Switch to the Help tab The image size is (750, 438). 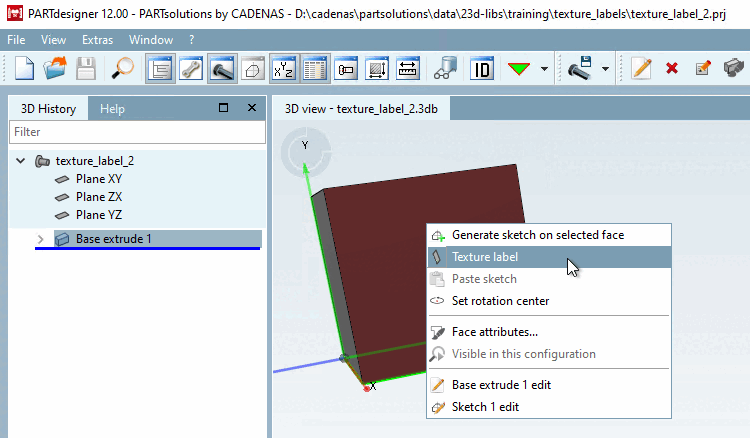[x=112, y=109]
